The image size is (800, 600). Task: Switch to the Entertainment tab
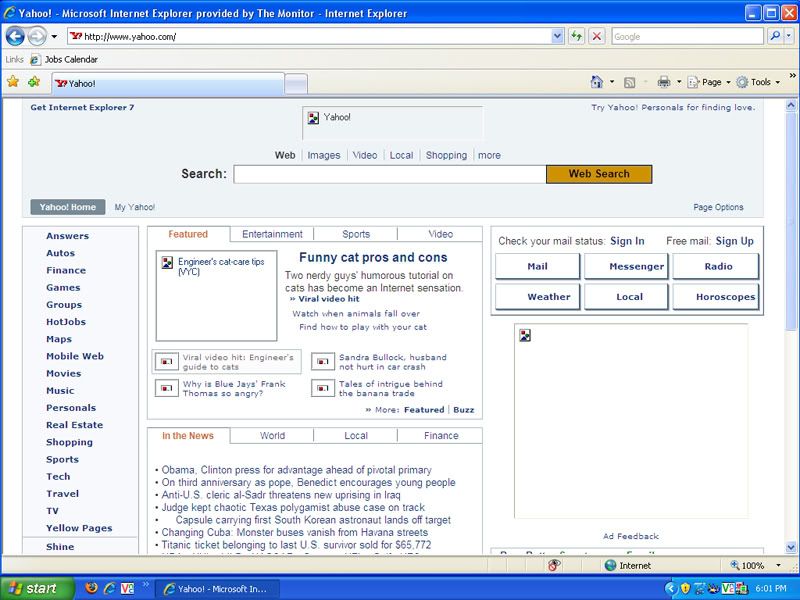click(272, 234)
